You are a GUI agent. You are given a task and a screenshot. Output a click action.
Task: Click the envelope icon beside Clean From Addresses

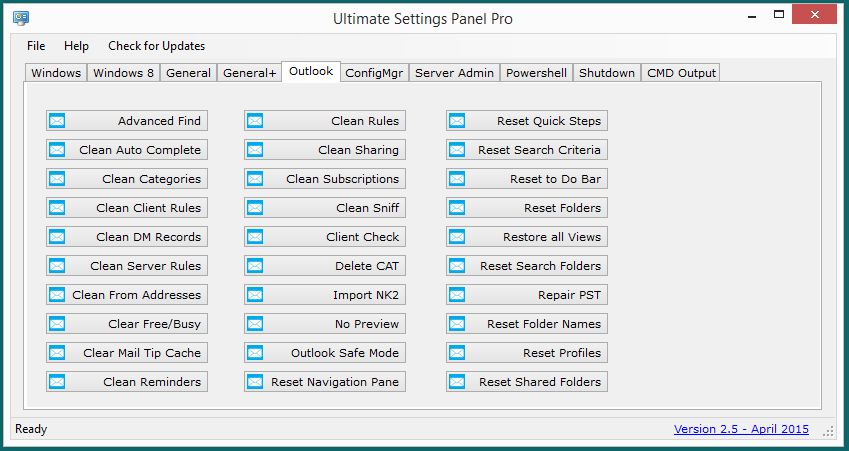57,295
